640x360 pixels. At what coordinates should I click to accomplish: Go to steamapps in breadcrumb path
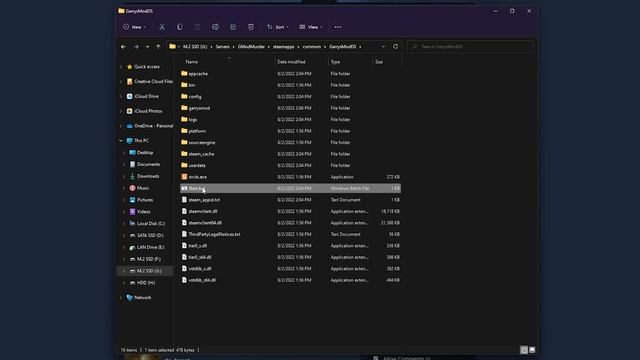point(284,47)
